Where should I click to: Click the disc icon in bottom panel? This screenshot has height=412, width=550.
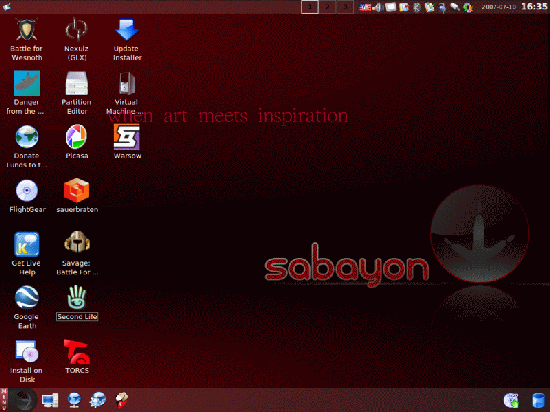pos(511,400)
